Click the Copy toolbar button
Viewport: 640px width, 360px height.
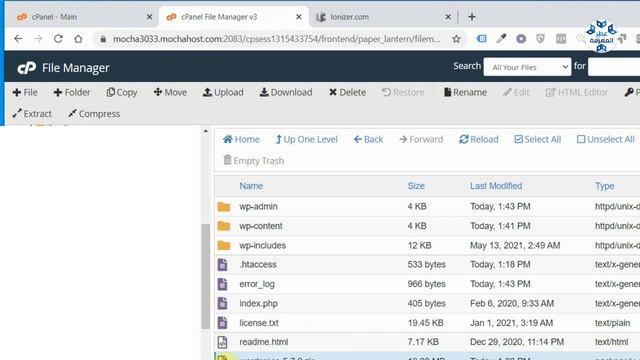(x=122, y=92)
